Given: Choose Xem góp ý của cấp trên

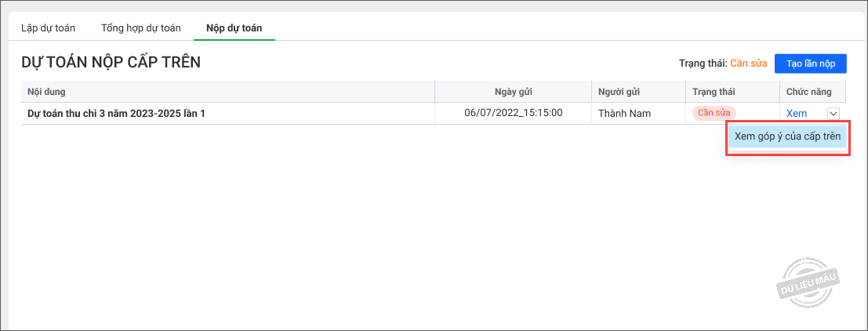Looking at the screenshot, I should coord(787,136).
